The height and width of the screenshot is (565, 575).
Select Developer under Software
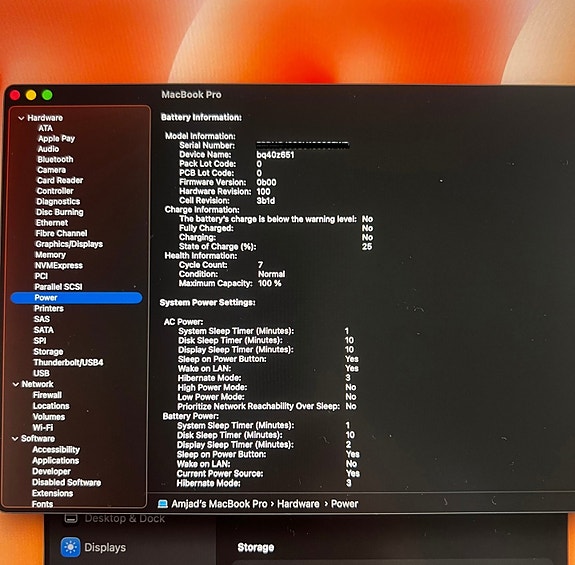(51, 472)
